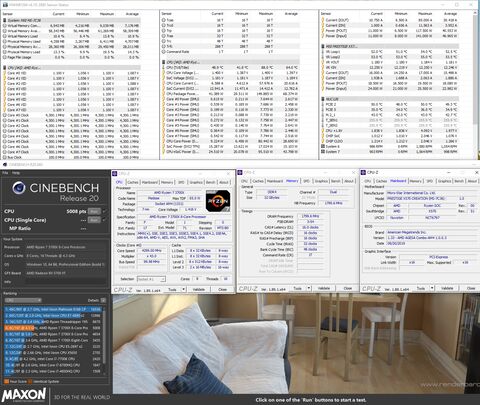Click the Cinebench sphere logo icon
The width and height of the screenshot is (480, 405).
pyautogui.click(x=19, y=188)
